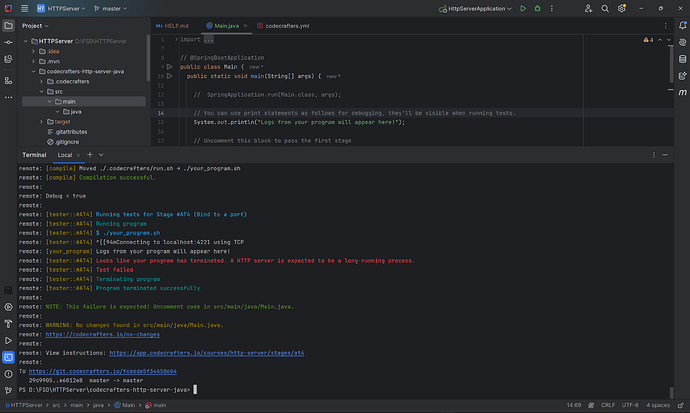Open the Terminal tool window button
Screen dimensions: 690x413
[8, 357]
